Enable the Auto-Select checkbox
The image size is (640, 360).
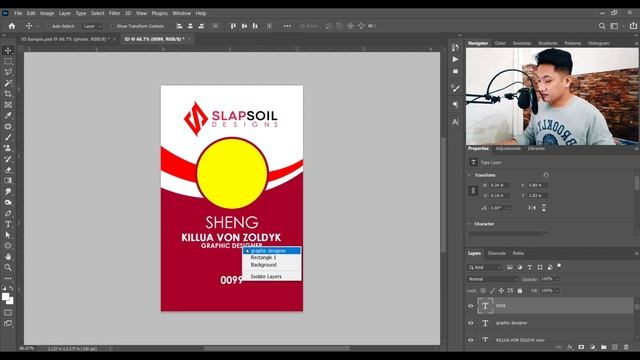(x=48, y=26)
